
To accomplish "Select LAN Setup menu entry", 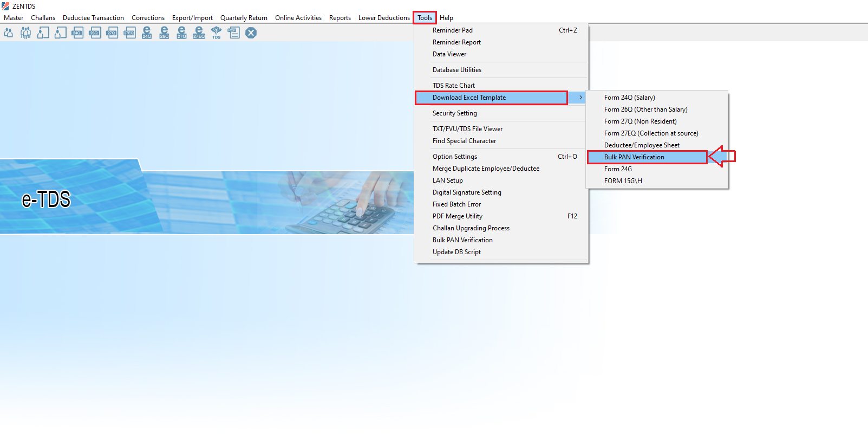I will 501,180.
